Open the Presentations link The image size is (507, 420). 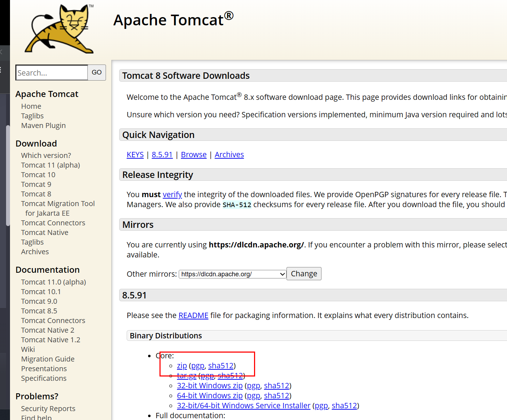(x=44, y=369)
